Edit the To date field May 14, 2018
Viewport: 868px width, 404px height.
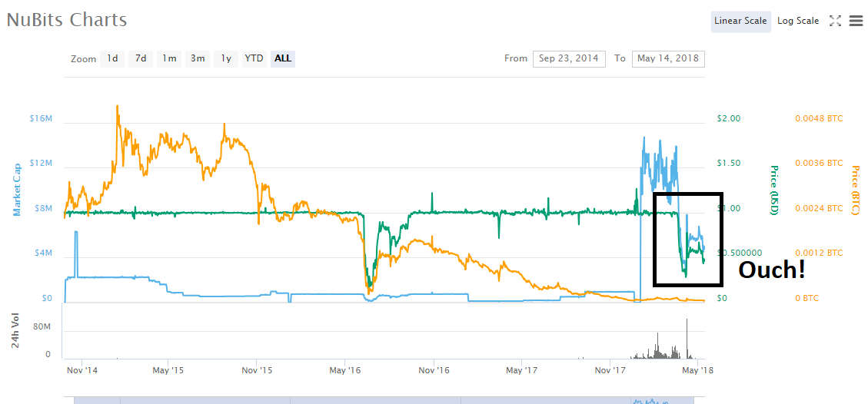coord(668,58)
